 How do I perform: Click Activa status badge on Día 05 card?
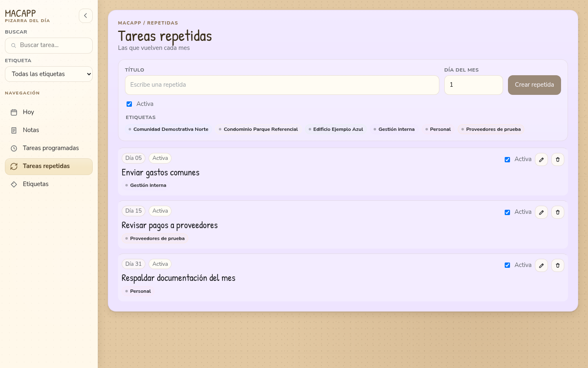point(160,158)
